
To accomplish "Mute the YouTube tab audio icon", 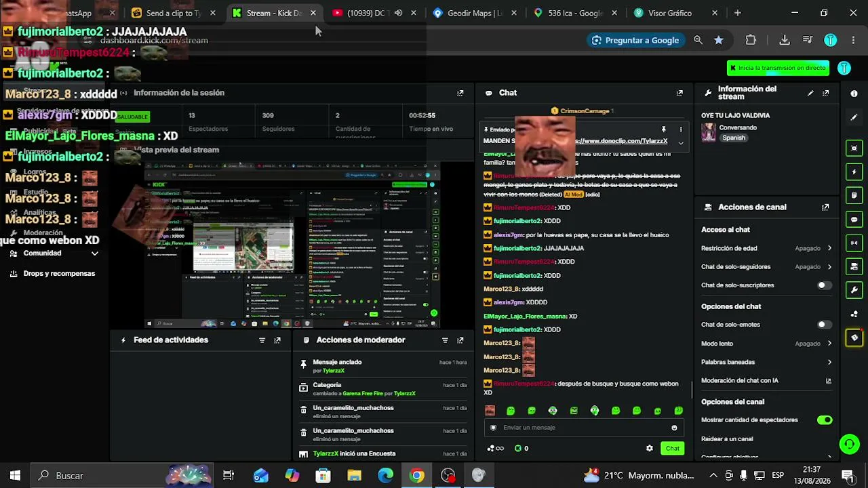I will (398, 13).
